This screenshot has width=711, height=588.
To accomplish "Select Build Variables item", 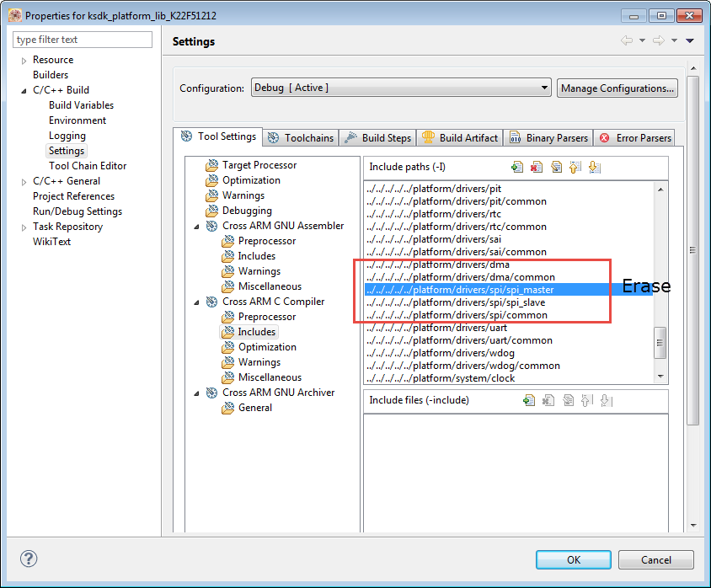I will click(81, 105).
